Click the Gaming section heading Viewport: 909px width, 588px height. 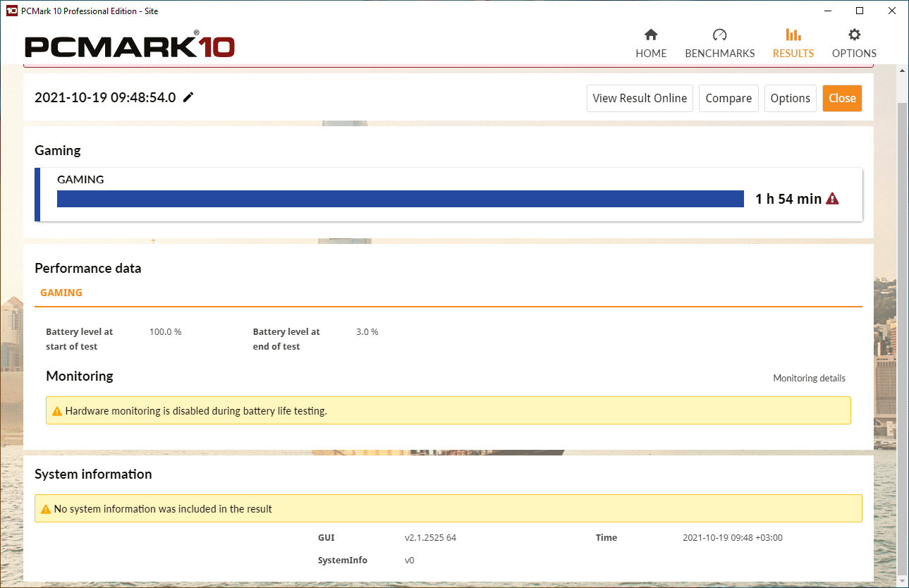[x=58, y=150]
